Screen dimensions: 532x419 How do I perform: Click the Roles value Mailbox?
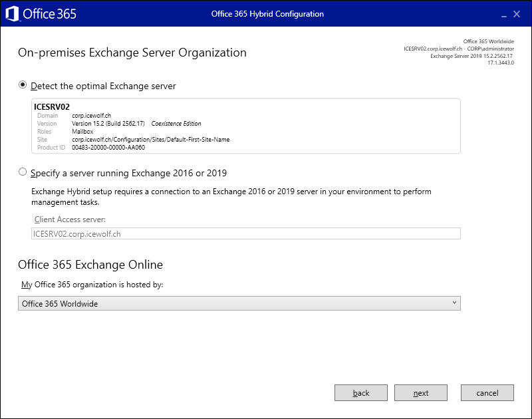[82, 131]
